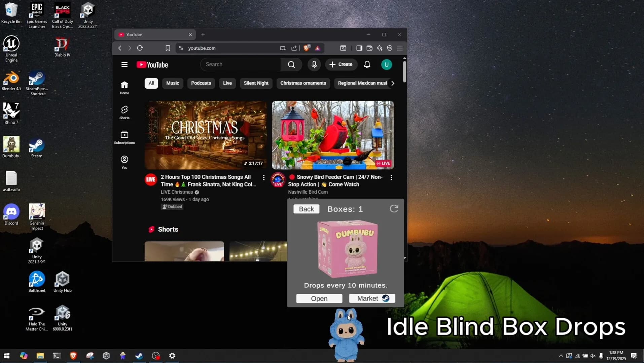
Task: Open the Create menu on YouTube
Action: pyautogui.click(x=341, y=65)
